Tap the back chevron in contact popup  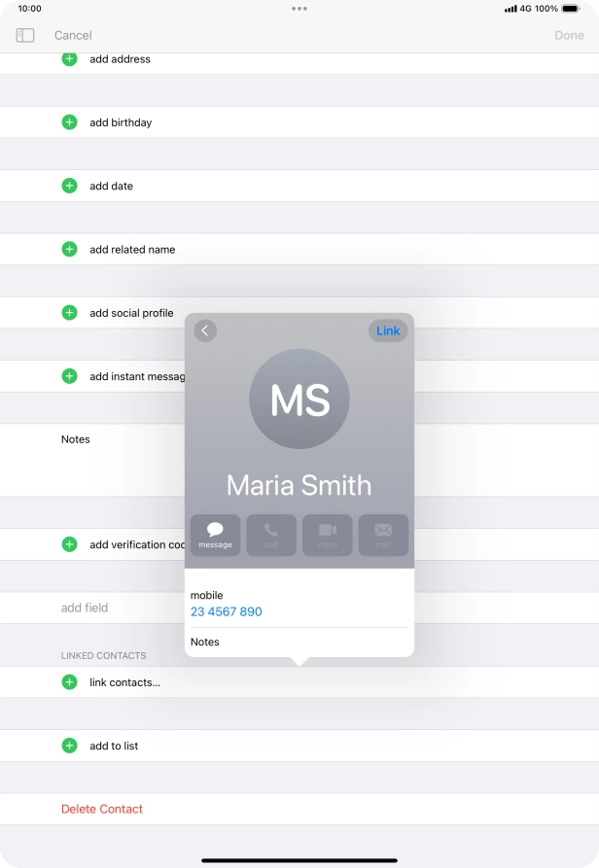pos(204,330)
